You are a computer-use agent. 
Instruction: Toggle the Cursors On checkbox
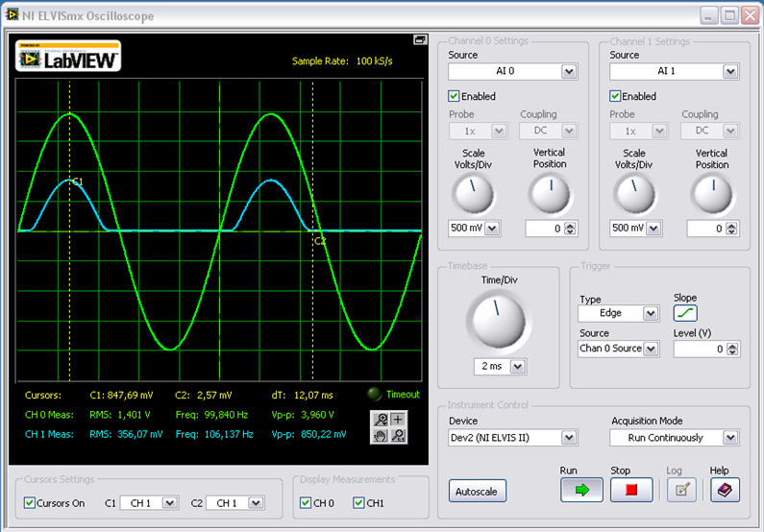click(29, 503)
